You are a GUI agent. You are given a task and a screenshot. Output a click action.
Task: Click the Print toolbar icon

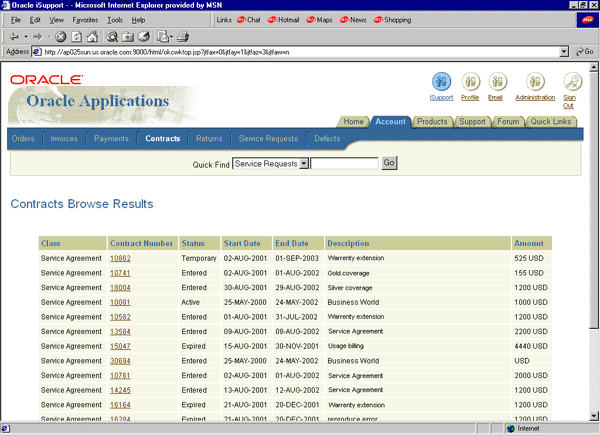click(x=183, y=37)
